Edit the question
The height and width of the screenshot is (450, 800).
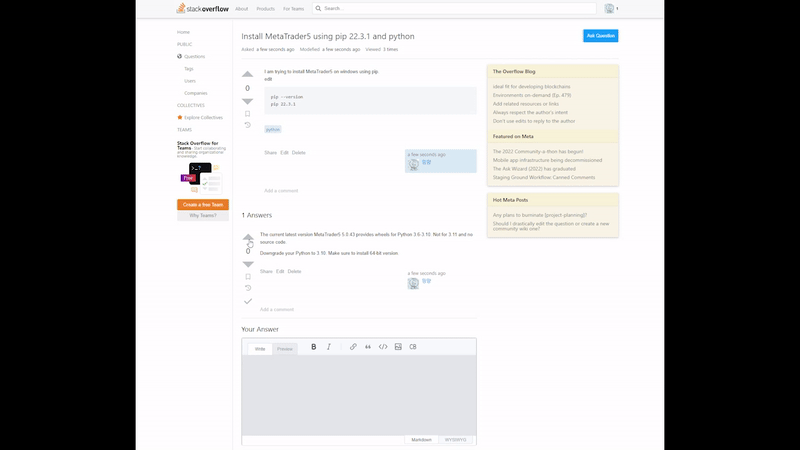tap(284, 153)
